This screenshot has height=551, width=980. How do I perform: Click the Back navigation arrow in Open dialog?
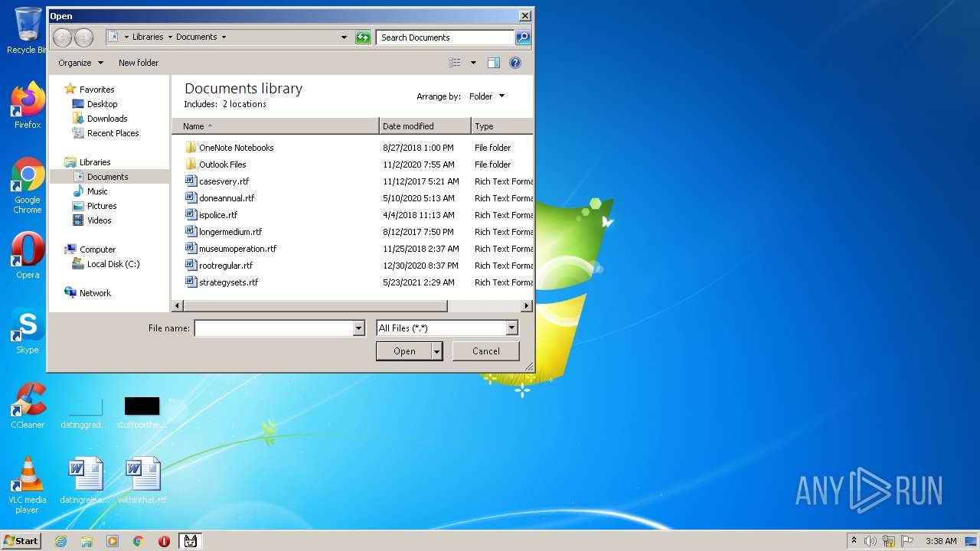pyautogui.click(x=62, y=37)
